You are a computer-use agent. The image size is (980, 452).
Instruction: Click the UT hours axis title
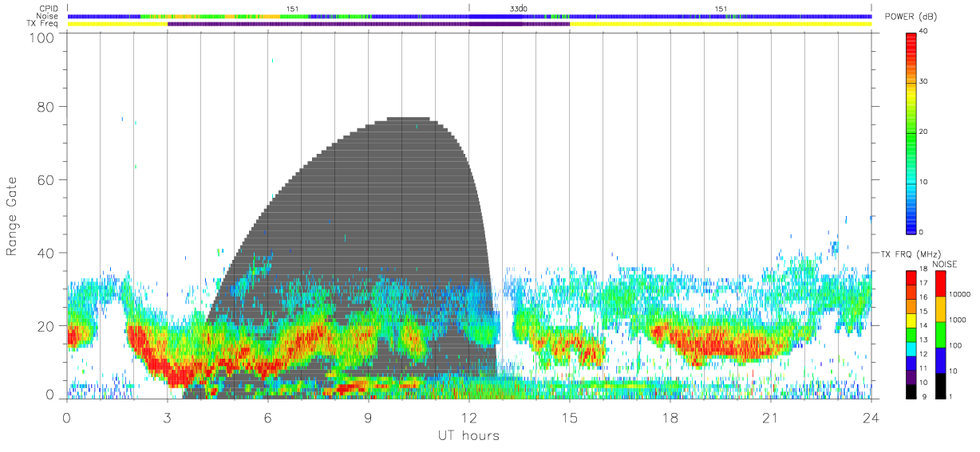coord(468,436)
